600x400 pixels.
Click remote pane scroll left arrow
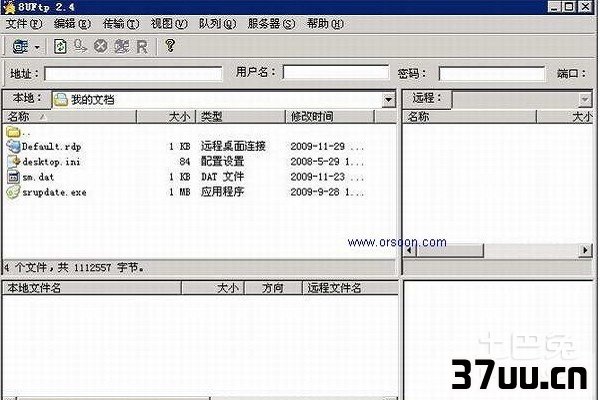410,250
